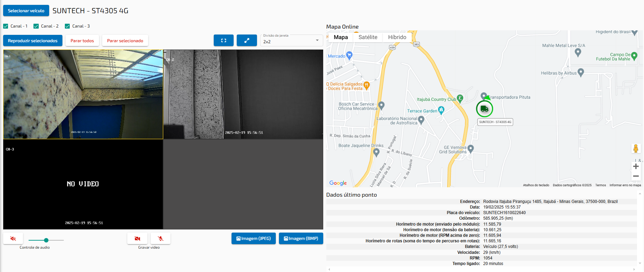644x272 pixels.
Task: Click the muted microphone icon button
Action: (160, 239)
